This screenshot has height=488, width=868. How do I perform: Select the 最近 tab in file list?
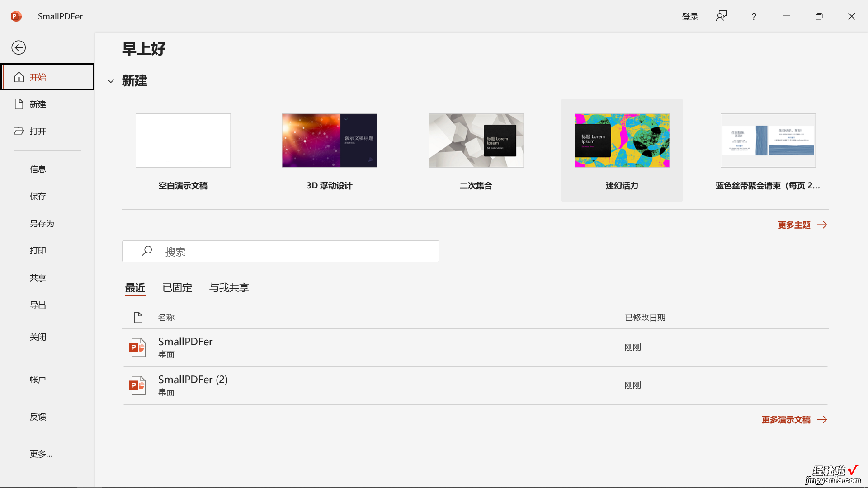pyautogui.click(x=135, y=287)
